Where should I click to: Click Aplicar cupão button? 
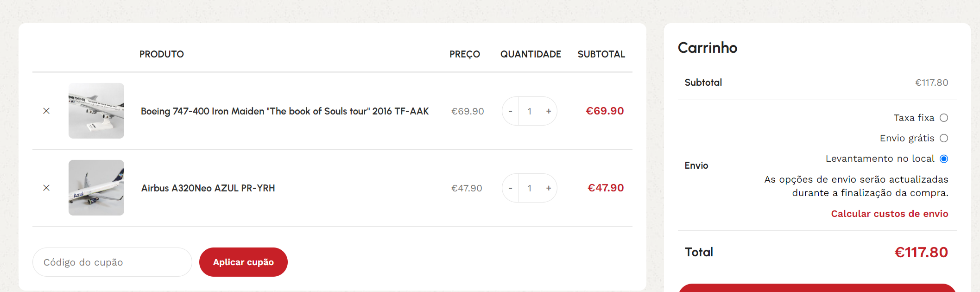tap(243, 262)
